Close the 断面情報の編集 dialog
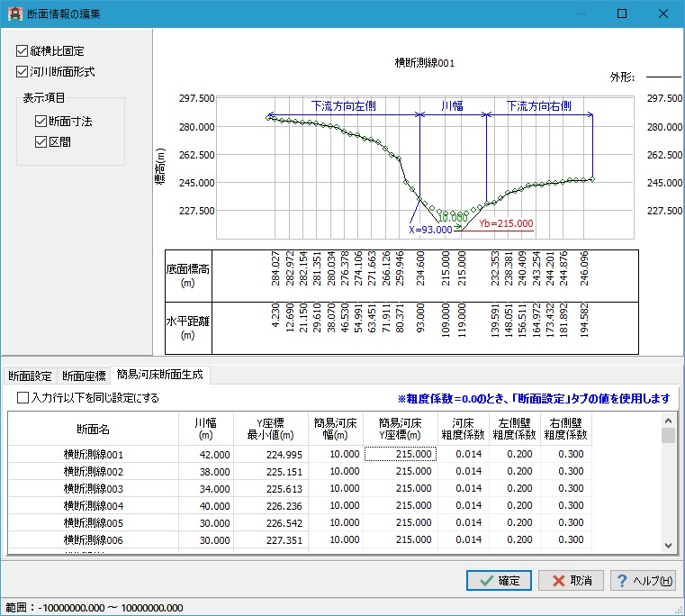The height and width of the screenshot is (616, 685). [662, 14]
